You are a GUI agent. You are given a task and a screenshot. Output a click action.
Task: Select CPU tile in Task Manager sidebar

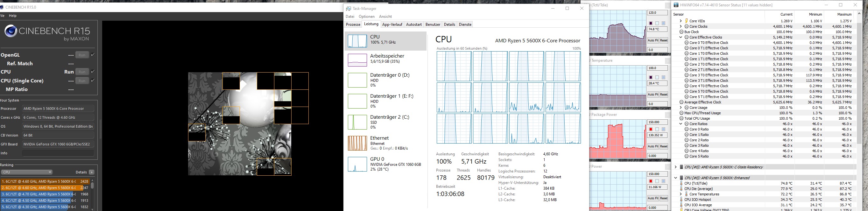tap(386, 41)
